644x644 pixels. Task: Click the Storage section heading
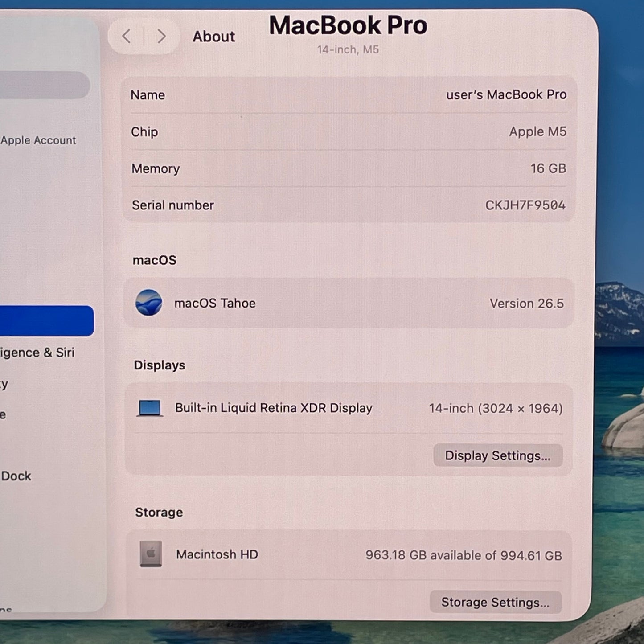(159, 512)
